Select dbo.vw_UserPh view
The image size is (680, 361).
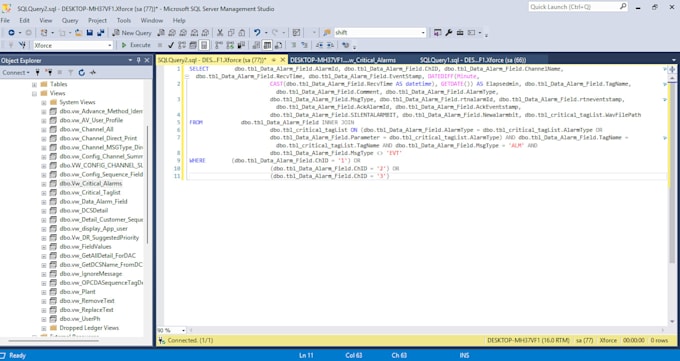click(80, 319)
